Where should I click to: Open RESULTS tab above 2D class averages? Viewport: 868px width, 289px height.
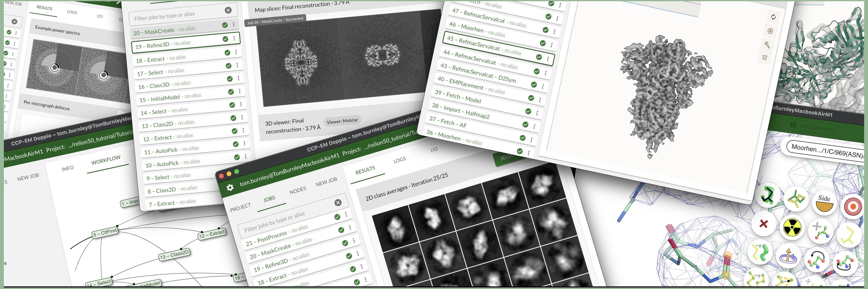[x=365, y=170]
